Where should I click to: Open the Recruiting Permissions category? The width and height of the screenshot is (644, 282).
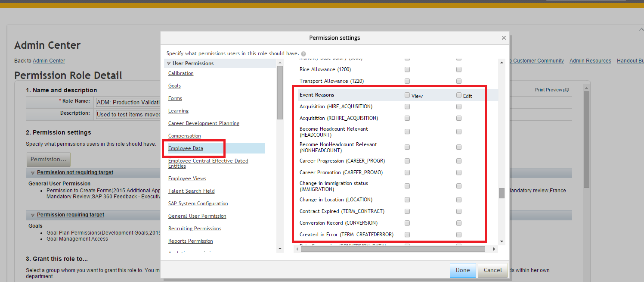pyautogui.click(x=195, y=229)
